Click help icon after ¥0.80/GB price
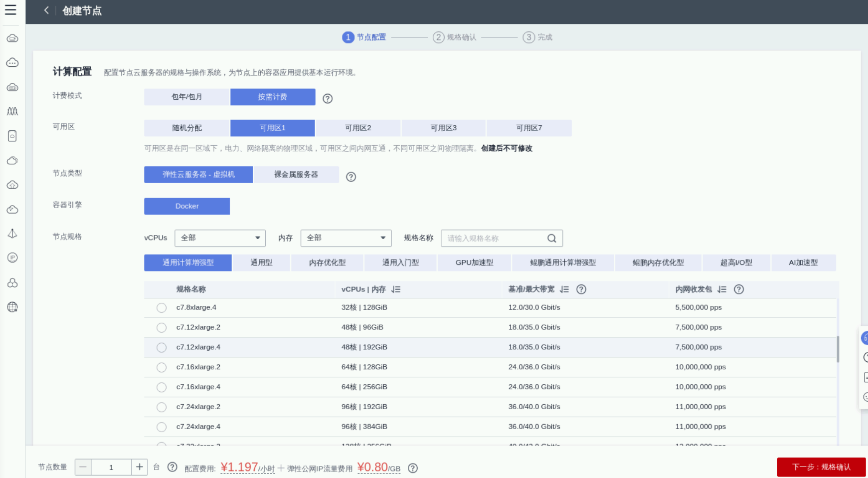 413,468
